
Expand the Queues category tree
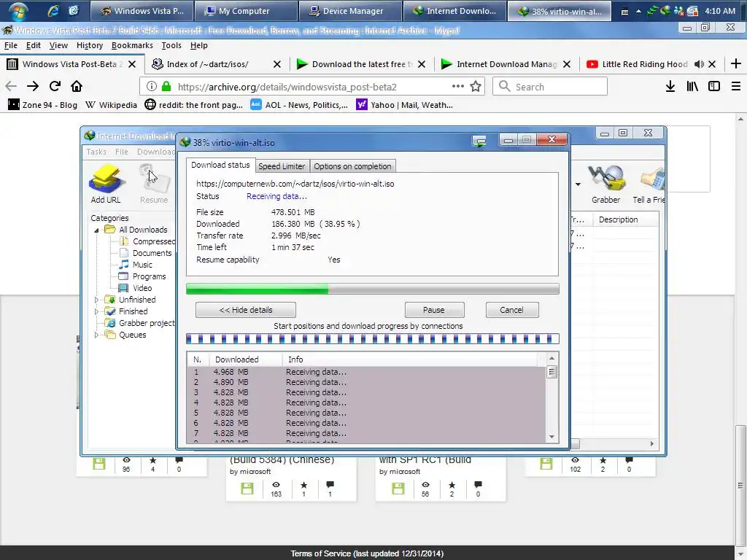(x=96, y=335)
